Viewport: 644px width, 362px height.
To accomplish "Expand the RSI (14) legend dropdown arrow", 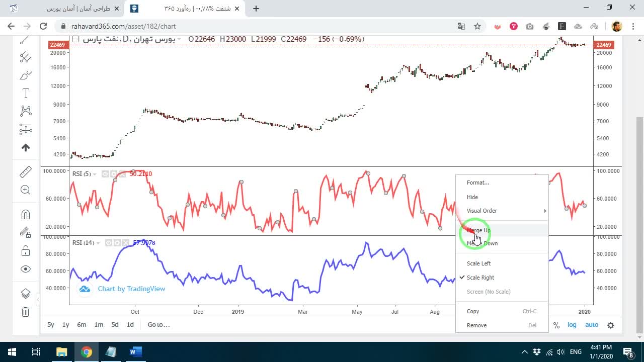I will click(98, 243).
